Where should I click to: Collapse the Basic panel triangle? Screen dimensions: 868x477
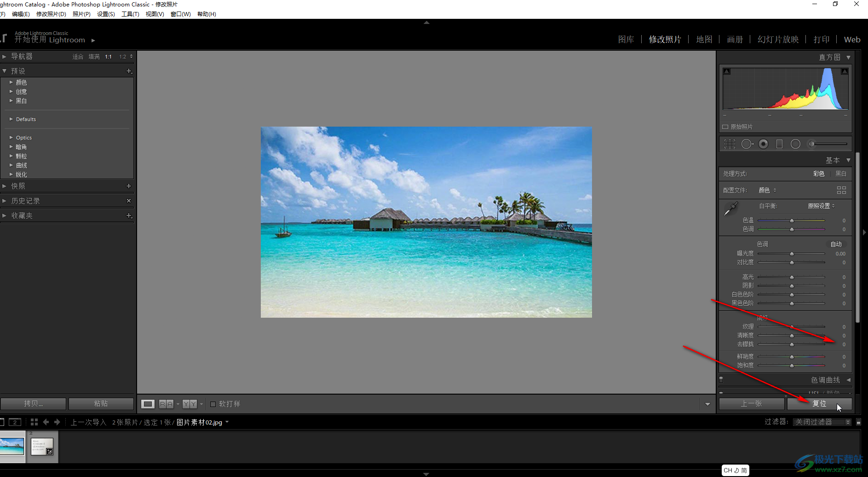pos(848,160)
